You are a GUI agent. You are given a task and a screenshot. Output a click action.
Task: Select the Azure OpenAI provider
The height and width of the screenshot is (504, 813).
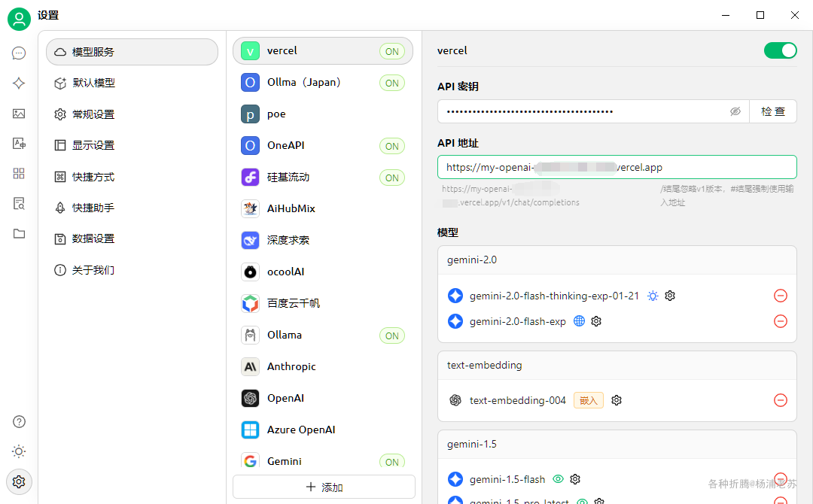[x=323, y=430]
